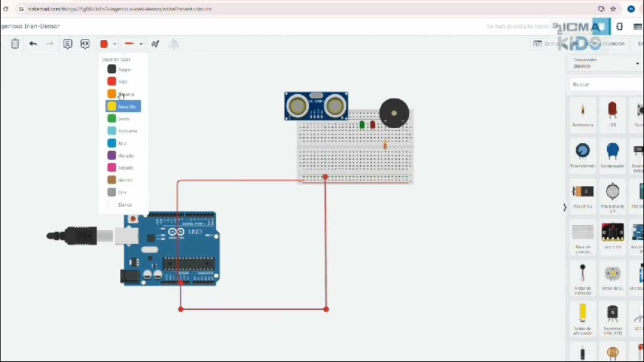
Task: Select the Potenciómetro component
Action: (583, 155)
